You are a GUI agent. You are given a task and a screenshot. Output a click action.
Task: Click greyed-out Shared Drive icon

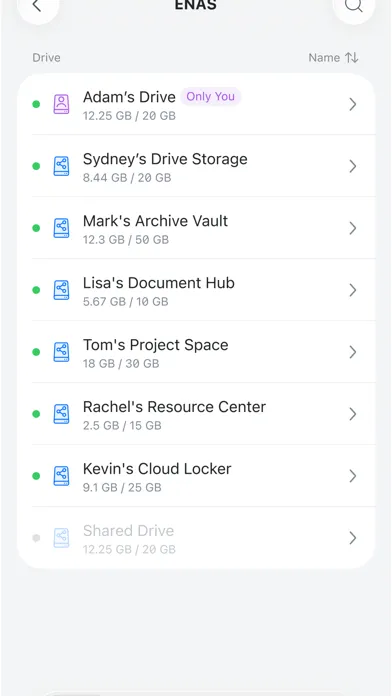(61, 538)
